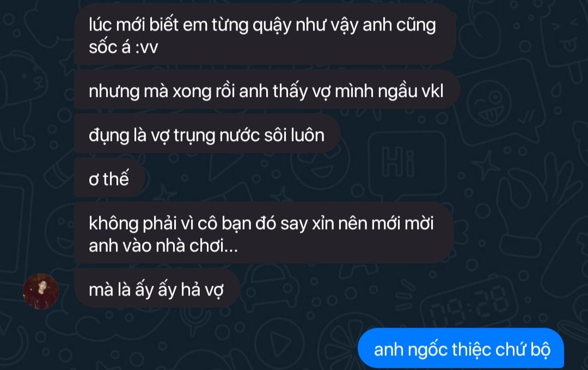Tap the sender's profile avatar
This screenshot has width=588, height=370.
point(41,291)
